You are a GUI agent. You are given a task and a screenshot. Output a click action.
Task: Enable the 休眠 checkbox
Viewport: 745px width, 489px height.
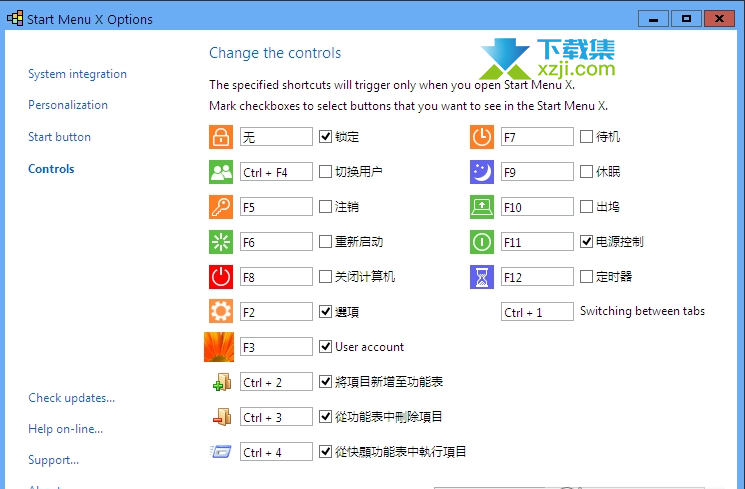(x=587, y=172)
